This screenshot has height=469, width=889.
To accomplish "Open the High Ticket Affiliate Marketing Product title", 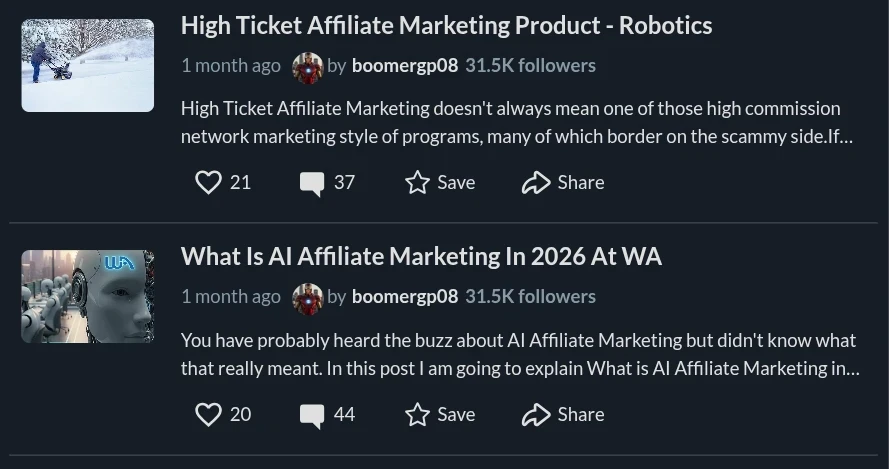I will pos(446,25).
